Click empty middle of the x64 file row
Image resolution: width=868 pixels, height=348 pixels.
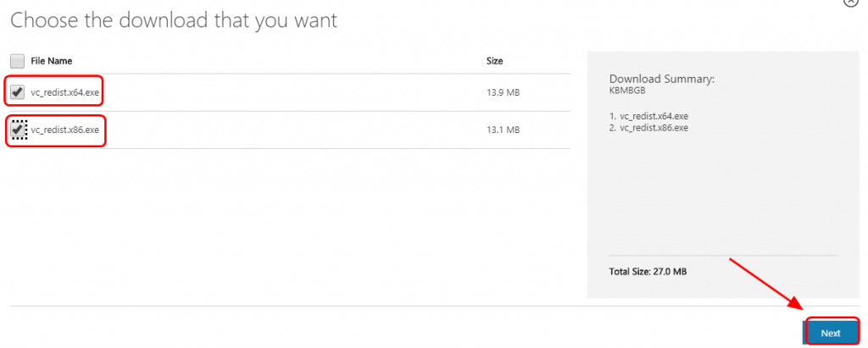tap(288, 91)
